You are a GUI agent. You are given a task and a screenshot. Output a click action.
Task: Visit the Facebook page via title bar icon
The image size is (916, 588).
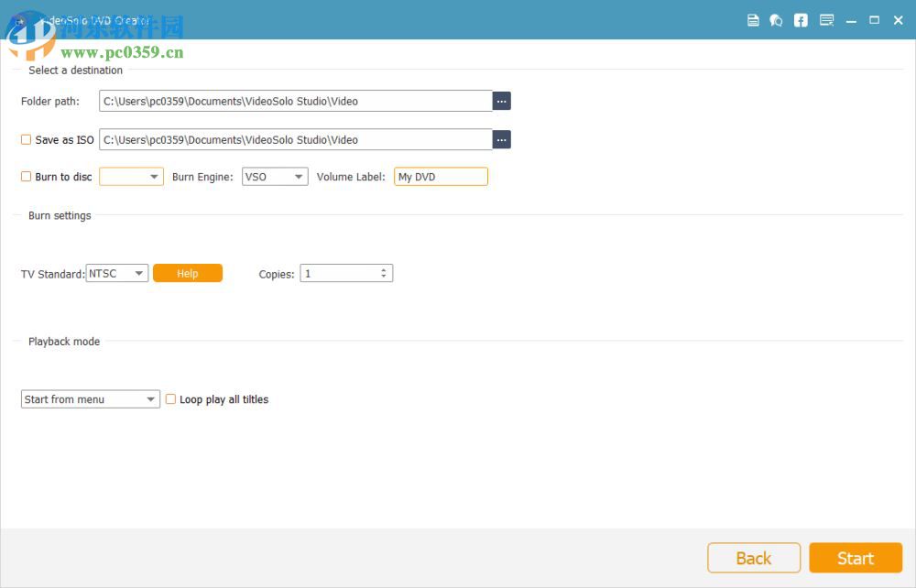[x=801, y=19]
